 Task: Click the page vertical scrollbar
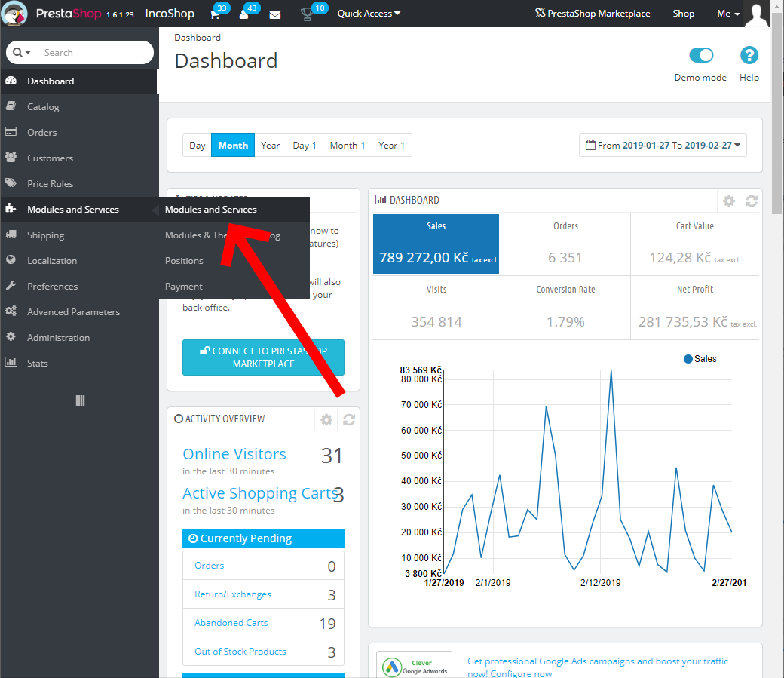coord(777,115)
